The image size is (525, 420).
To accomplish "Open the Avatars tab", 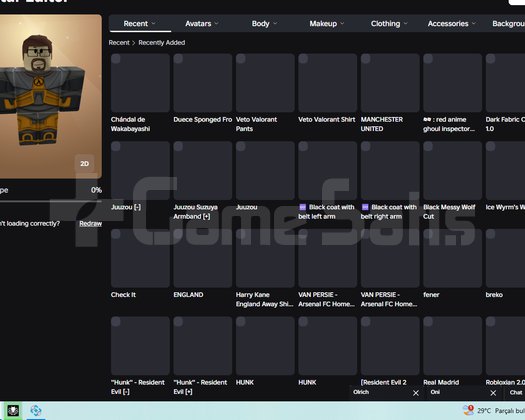I will point(202,23).
